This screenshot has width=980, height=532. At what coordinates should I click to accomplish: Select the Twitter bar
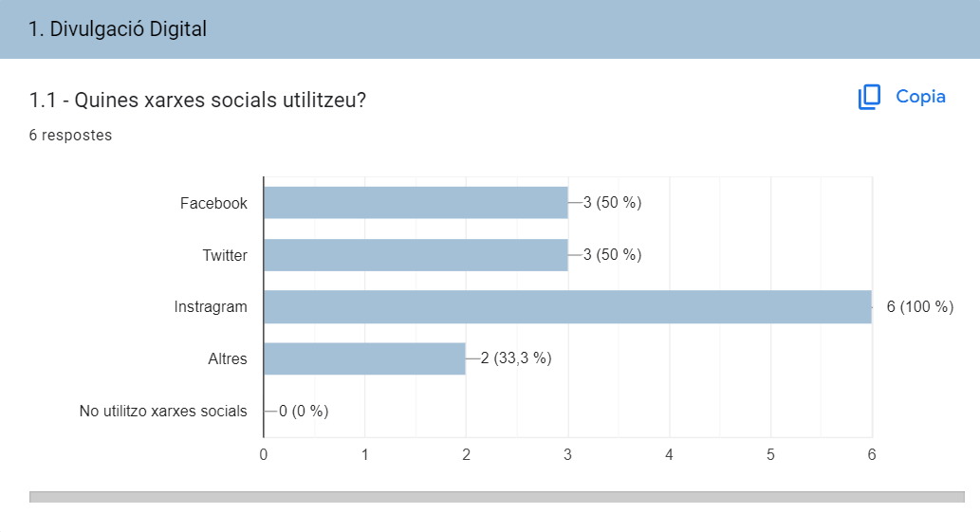point(416,255)
